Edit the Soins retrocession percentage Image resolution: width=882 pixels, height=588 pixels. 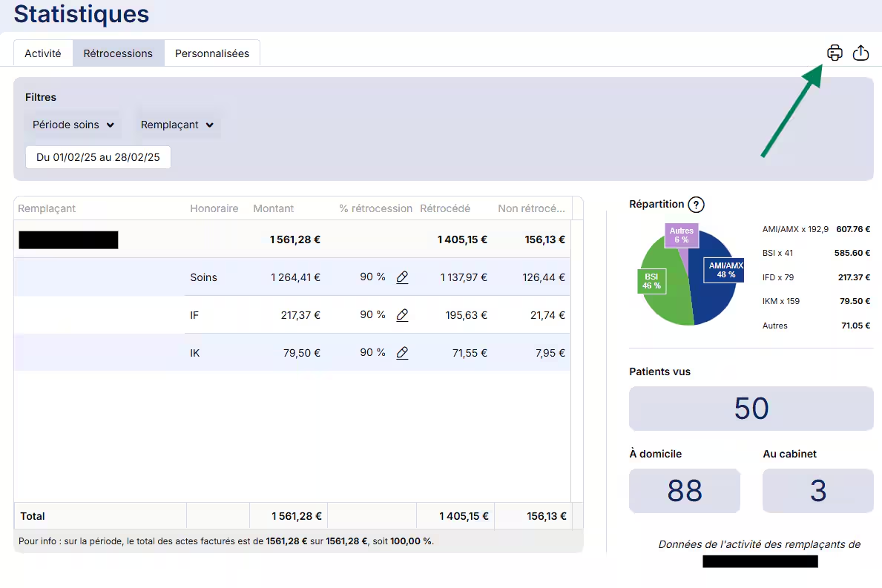[x=402, y=277]
